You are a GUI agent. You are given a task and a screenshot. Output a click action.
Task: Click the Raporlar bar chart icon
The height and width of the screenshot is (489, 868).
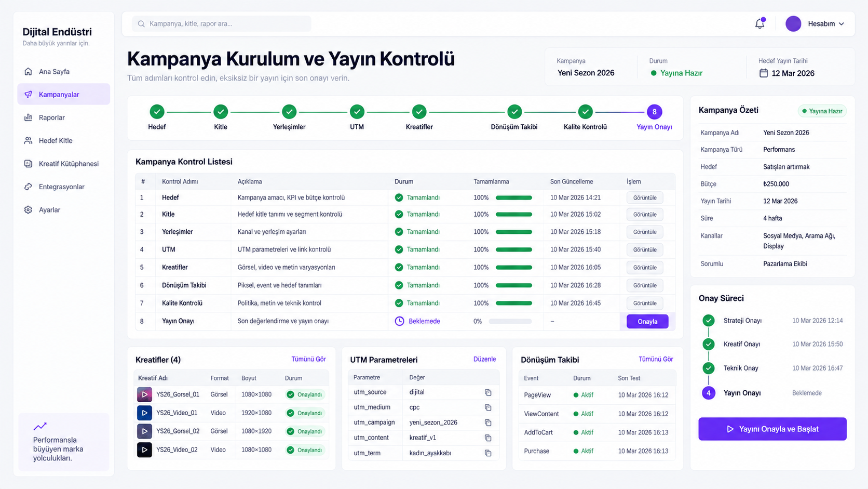28,117
